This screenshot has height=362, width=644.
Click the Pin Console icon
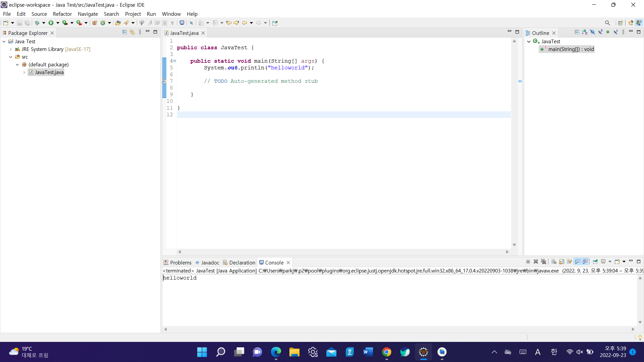click(595, 262)
